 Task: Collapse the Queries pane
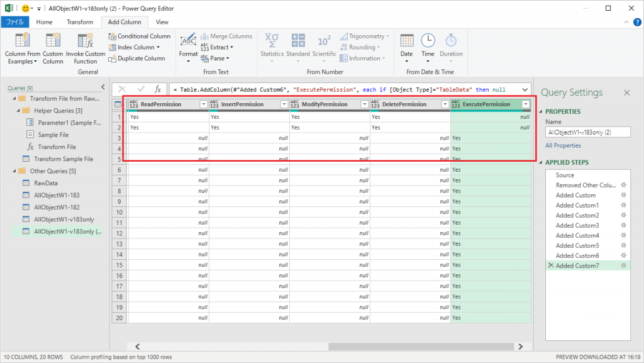tap(103, 87)
